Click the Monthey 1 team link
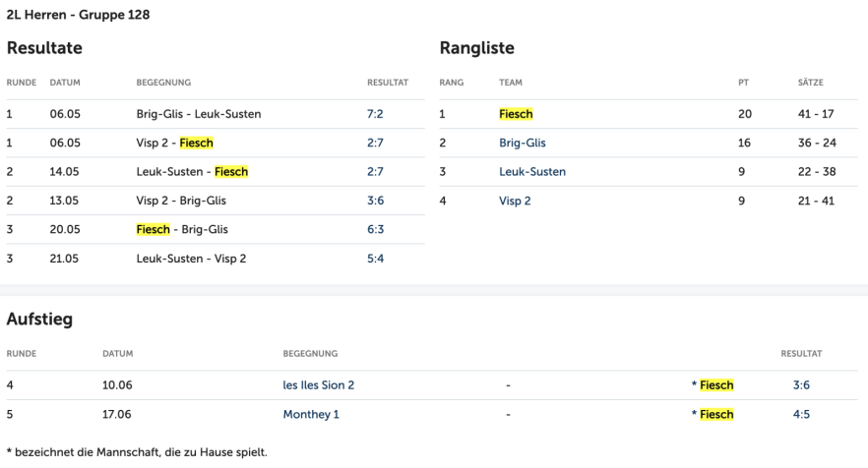Screen dimensions: 868x468 [310, 414]
